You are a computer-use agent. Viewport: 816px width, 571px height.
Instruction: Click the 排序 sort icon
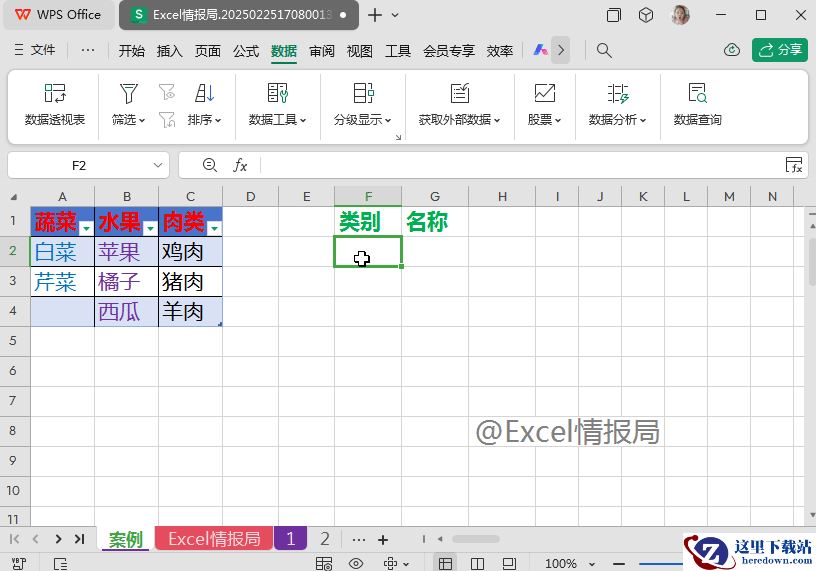tap(205, 94)
